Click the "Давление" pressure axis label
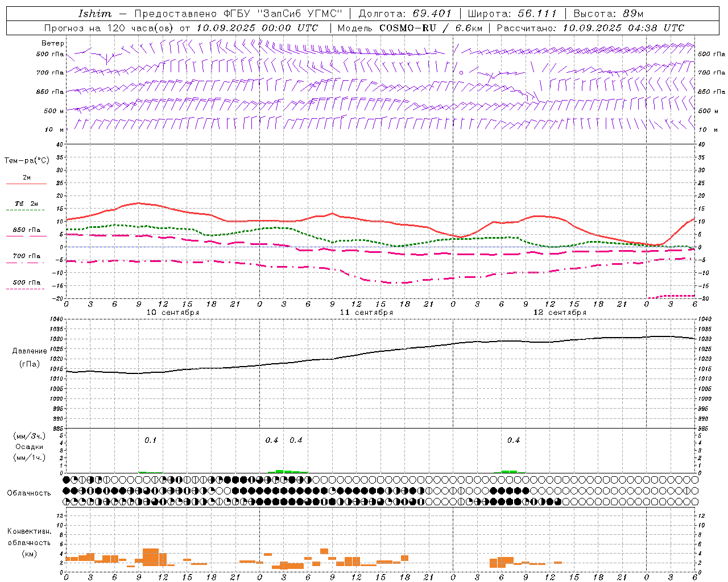 (29, 351)
